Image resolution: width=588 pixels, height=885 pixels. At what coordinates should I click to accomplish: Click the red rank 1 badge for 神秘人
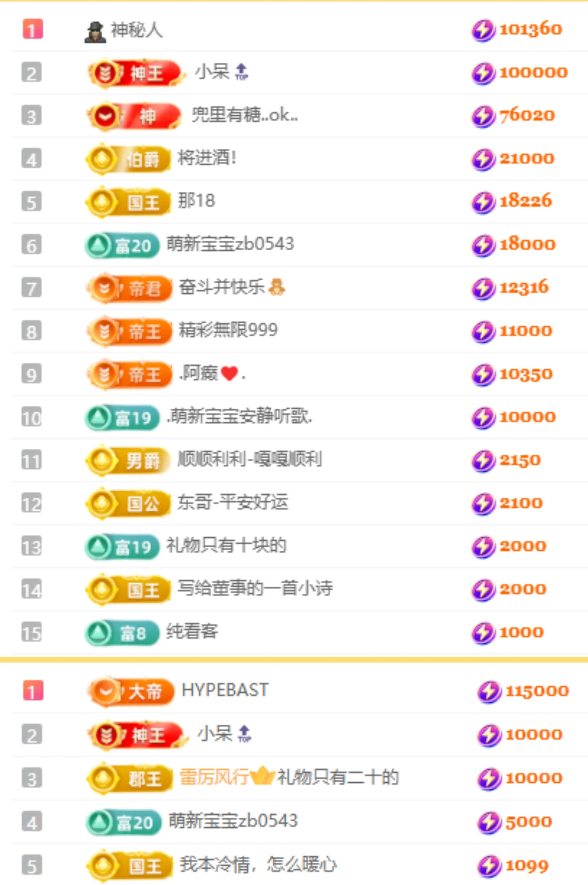33,29
